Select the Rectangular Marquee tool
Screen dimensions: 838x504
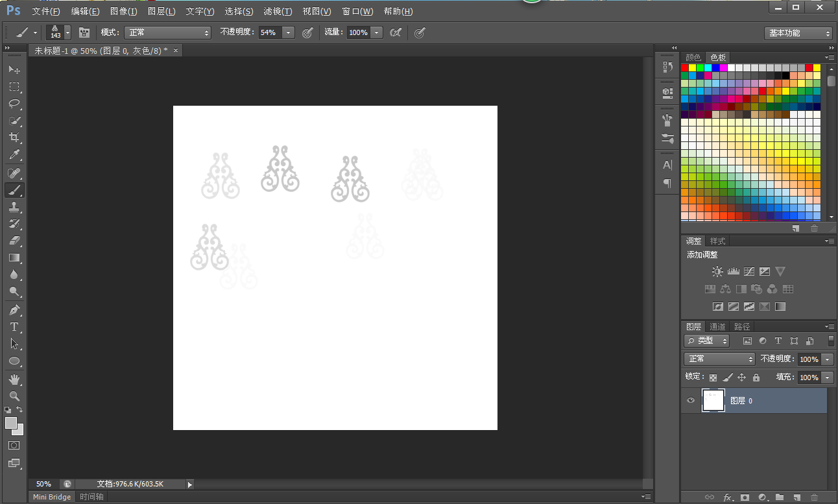click(14, 87)
